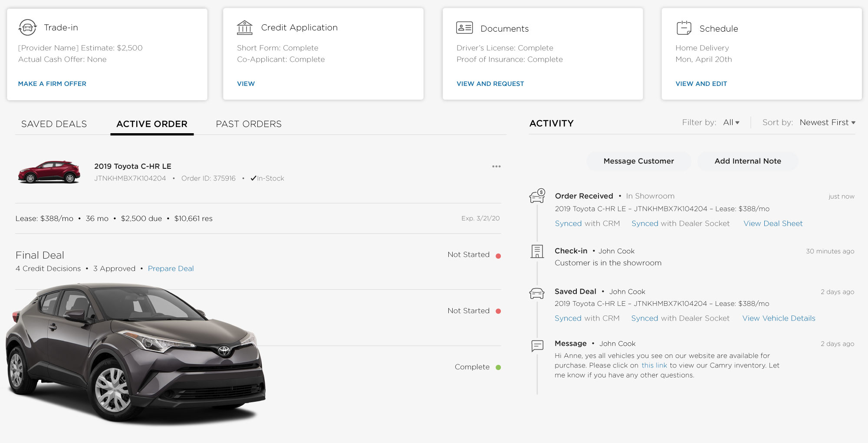Open the Sort by Newest First dropdown
The image size is (868, 443).
828,122
